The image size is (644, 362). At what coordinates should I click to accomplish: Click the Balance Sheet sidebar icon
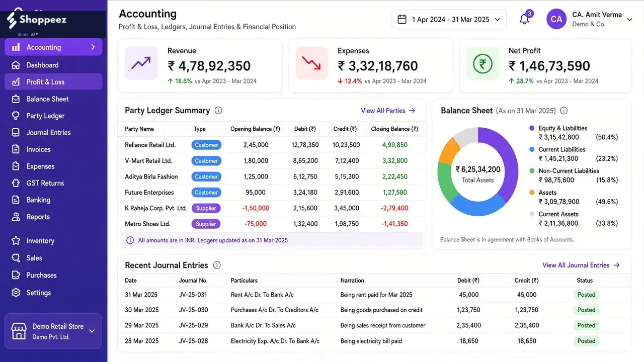[x=16, y=99]
